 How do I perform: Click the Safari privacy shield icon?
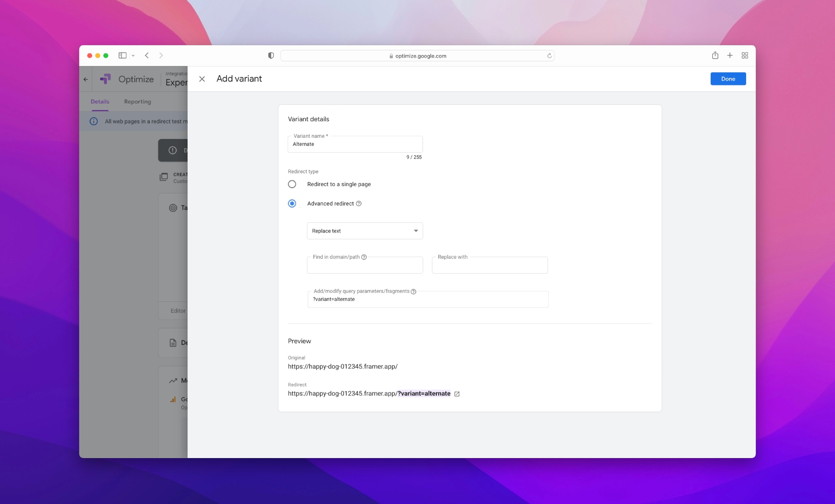[x=271, y=55]
